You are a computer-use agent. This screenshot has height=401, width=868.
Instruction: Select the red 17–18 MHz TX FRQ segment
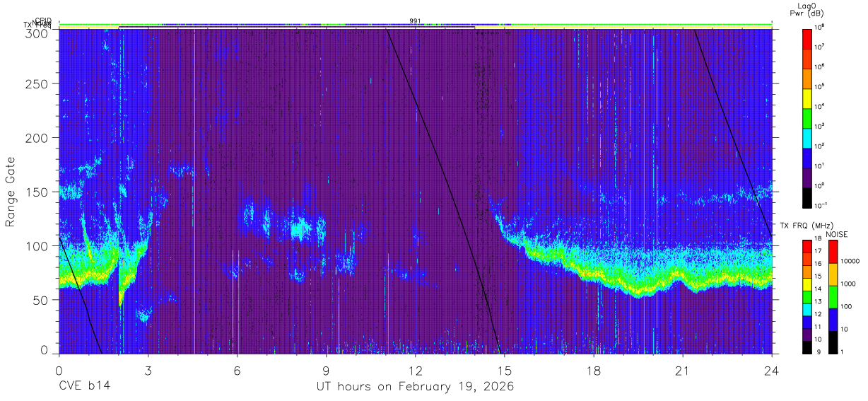click(807, 247)
